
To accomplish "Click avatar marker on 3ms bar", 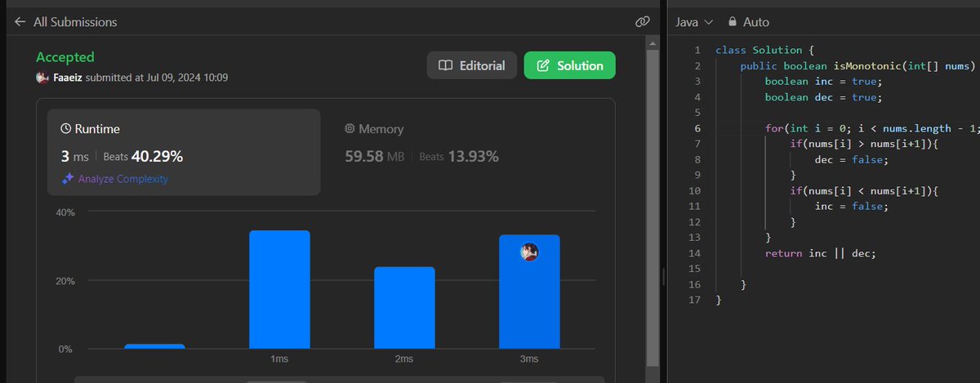I will [x=529, y=252].
